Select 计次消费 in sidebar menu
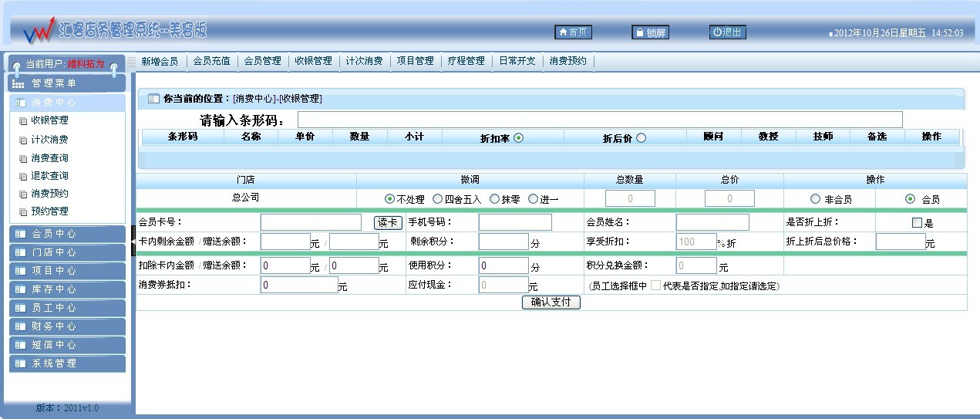Screen dimensions: 980x419 click(x=49, y=140)
